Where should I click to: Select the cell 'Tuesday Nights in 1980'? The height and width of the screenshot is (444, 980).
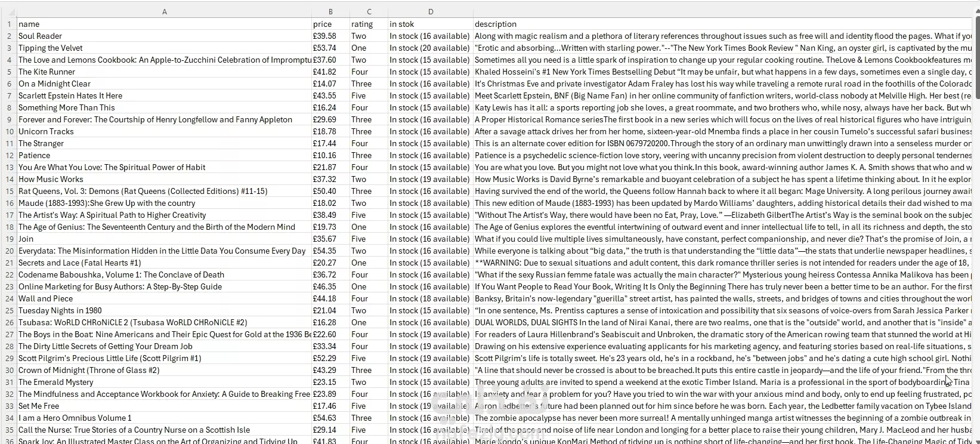(x=164, y=310)
